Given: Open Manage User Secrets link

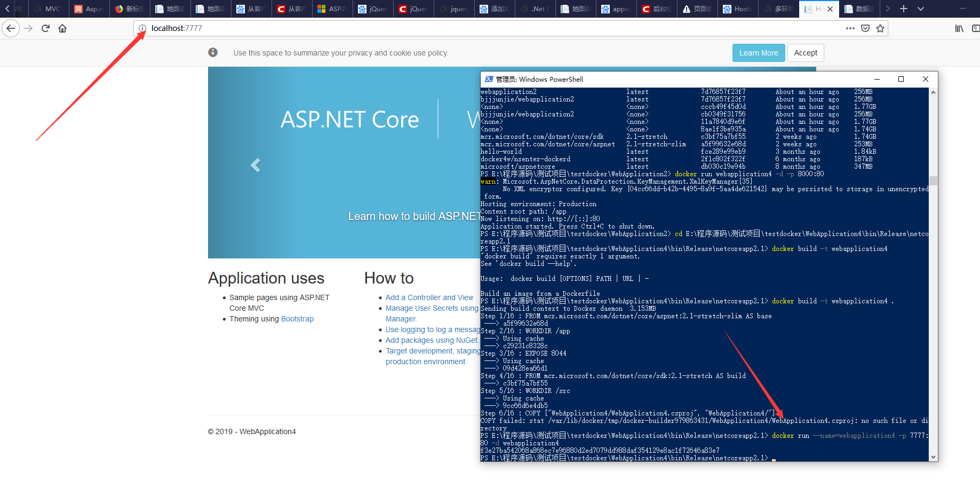Looking at the screenshot, I should (x=432, y=308).
